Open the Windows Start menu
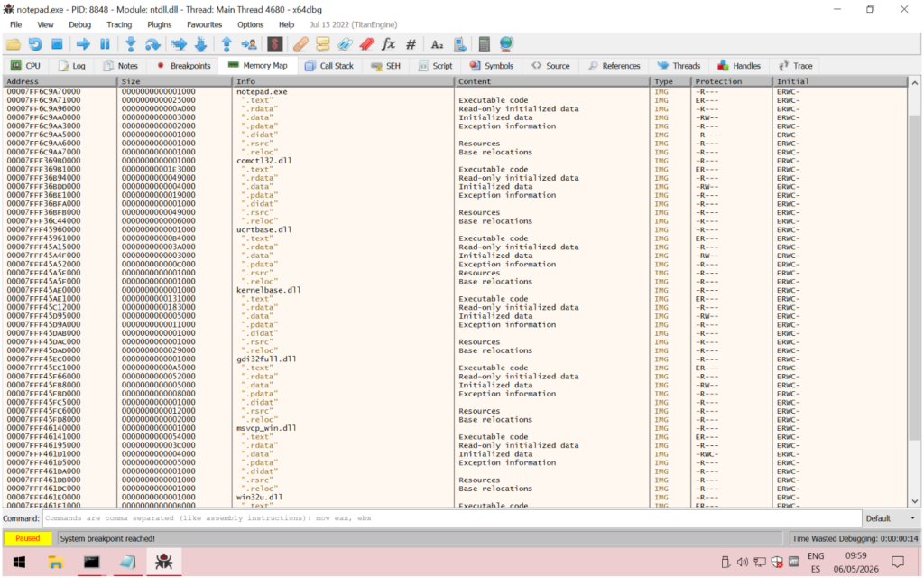The image size is (924, 578). (x=19, y=562)
